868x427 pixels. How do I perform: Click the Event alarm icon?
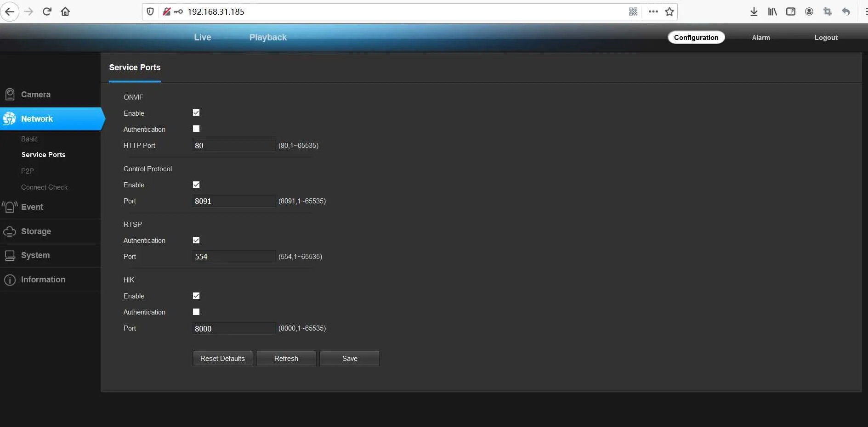10,207
